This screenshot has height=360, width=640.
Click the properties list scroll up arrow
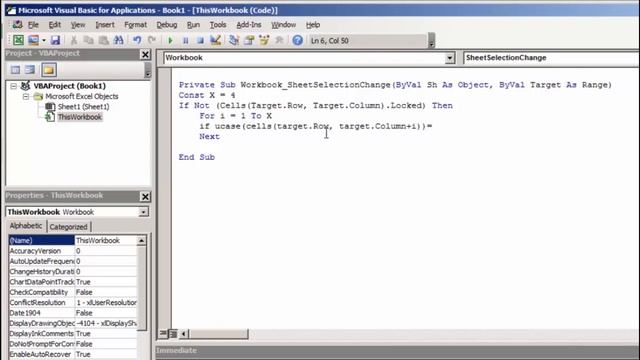coord(141,241)
